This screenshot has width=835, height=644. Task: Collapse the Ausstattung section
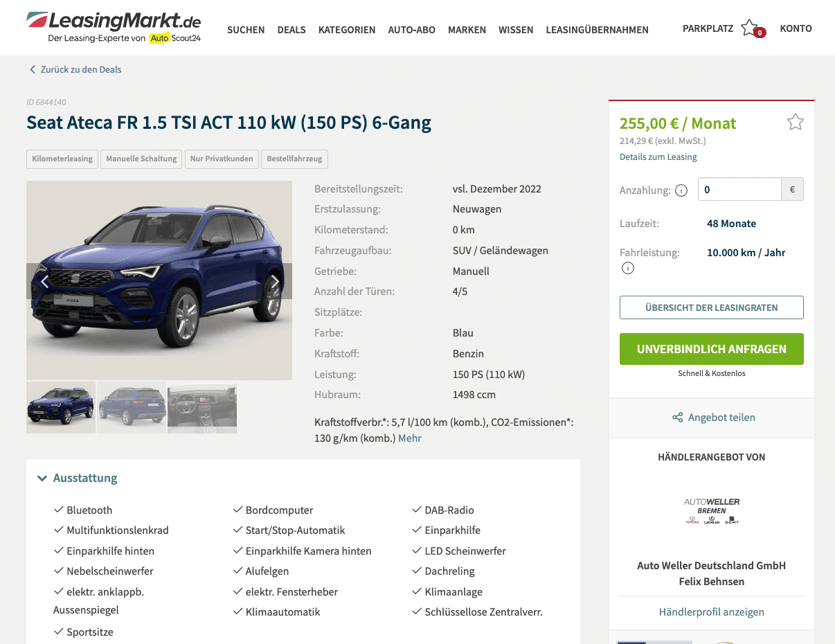point(77,478)
